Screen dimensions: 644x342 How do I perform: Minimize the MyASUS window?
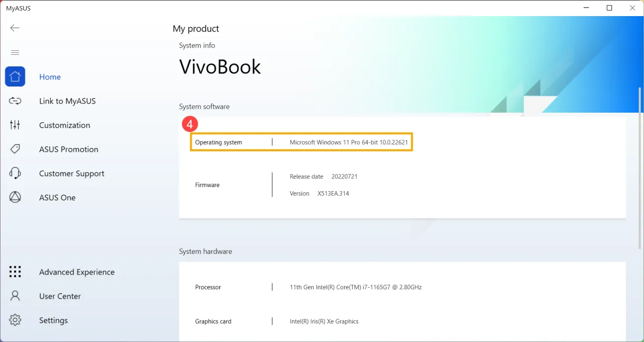coord(586,8)
